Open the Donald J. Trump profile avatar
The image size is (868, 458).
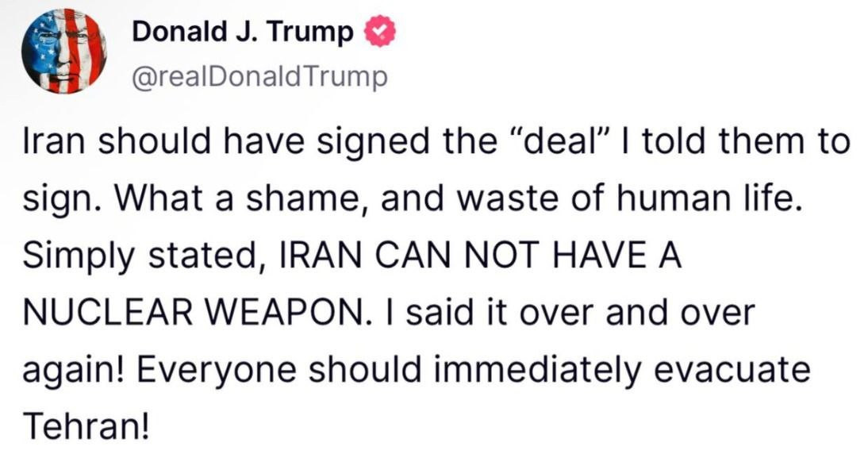pyautogui.click(x=64, y=52)
